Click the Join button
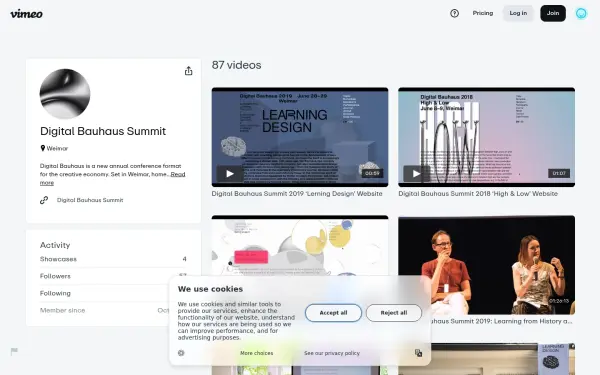The height and width of the screenshot is (375, 600). coord(553,13)
